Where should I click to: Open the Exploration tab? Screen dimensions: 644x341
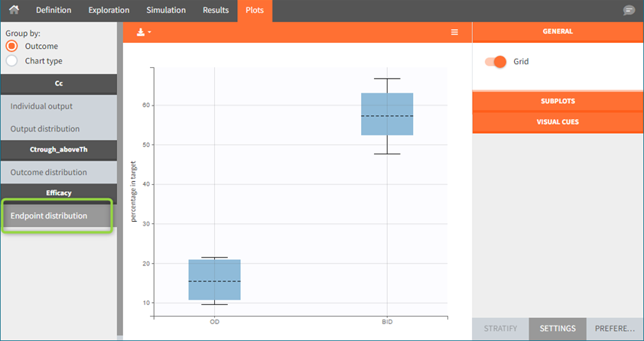(108, 11)
